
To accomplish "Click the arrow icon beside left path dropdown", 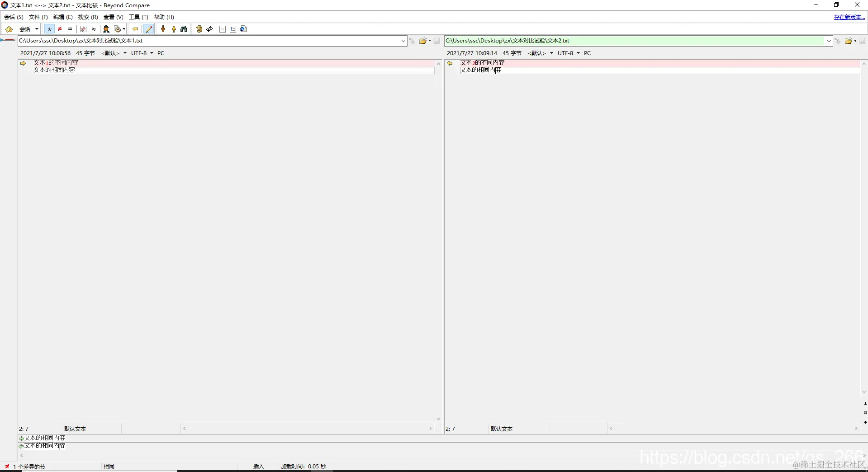I will 412,41.
